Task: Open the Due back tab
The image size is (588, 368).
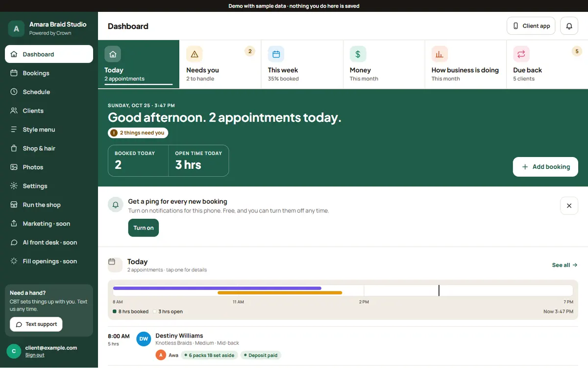Action: point(547,64)
